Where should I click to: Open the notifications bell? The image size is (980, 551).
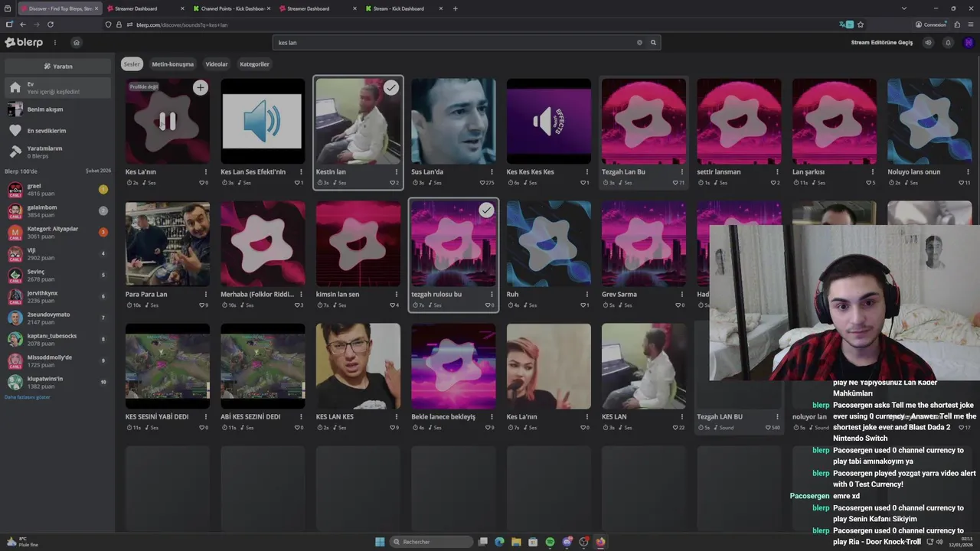coord(948,43)
